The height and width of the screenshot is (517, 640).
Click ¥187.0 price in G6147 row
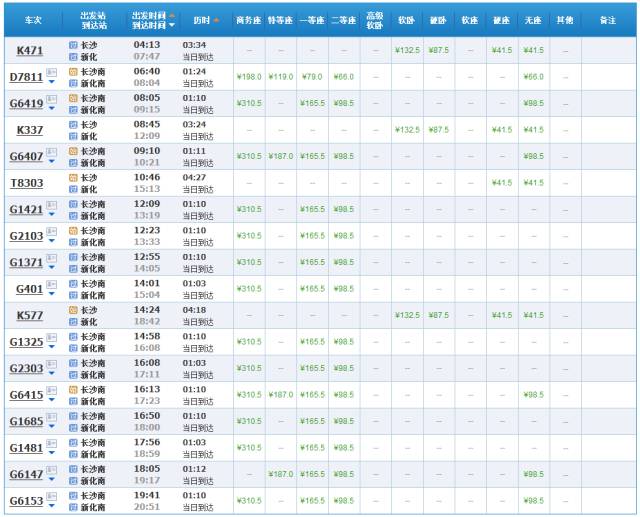point(281,474)
